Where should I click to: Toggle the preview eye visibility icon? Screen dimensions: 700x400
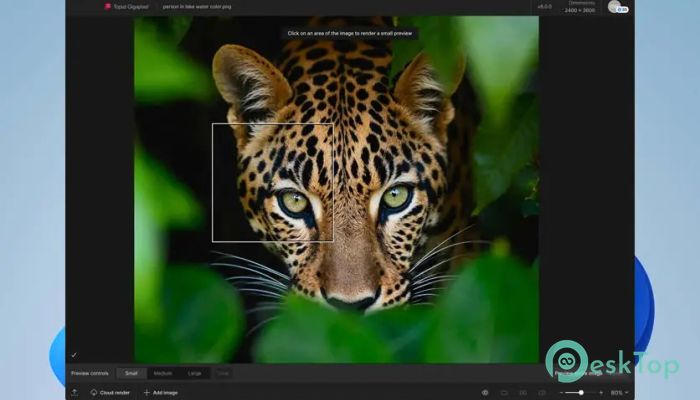(485, 392)
